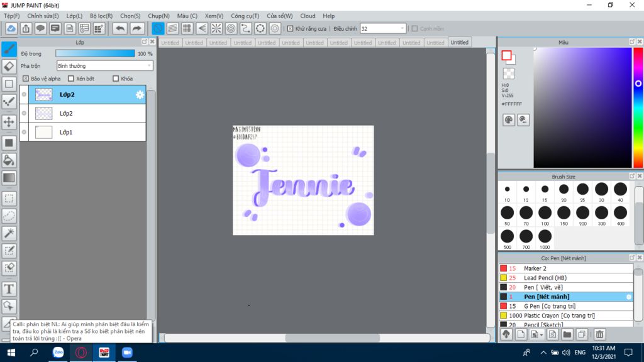Viewport: 644px width, 362px height.
Task: Turn off snap with the blue icon
Action: 158,28
